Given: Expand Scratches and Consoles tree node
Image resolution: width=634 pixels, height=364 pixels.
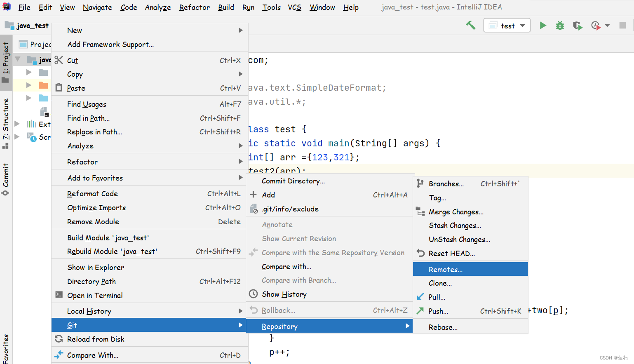Looking at the screenshot, I should pyautogui.click(x=17, y=136).
